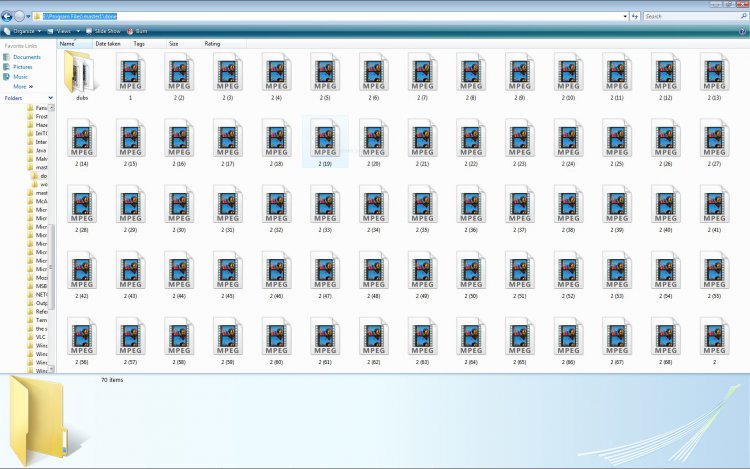Select MPEG file 2 (61)
Screen dimensions: 750x469
coord(325,336)
